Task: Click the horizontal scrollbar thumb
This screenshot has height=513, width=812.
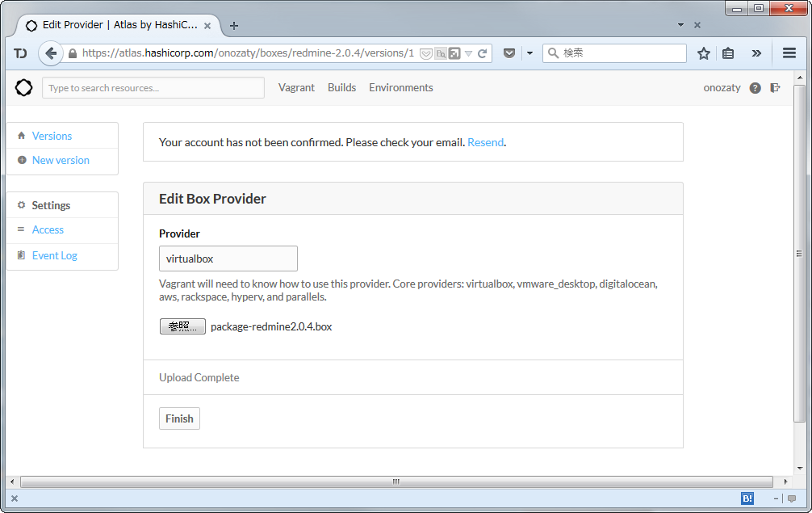Action: click(396, 482)
